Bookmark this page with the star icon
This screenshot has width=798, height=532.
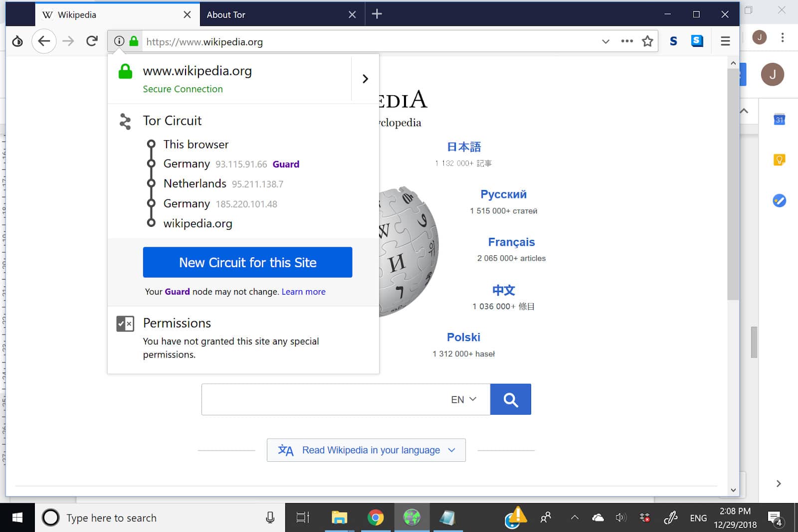(647, 41)
